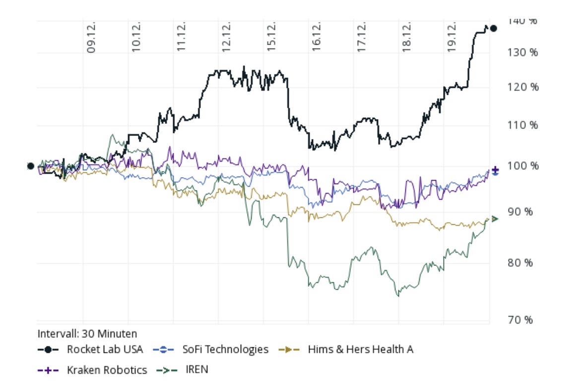The height and width of the screenshot is (392, 585).
Task: Click the gold Hims & Hers legend marker
Action: pos(290,349)
